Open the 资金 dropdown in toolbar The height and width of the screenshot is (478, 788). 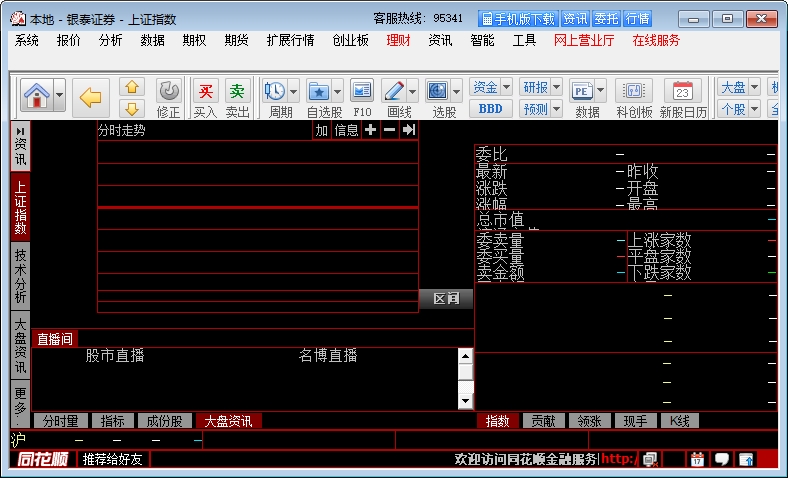tap(491, 87)
